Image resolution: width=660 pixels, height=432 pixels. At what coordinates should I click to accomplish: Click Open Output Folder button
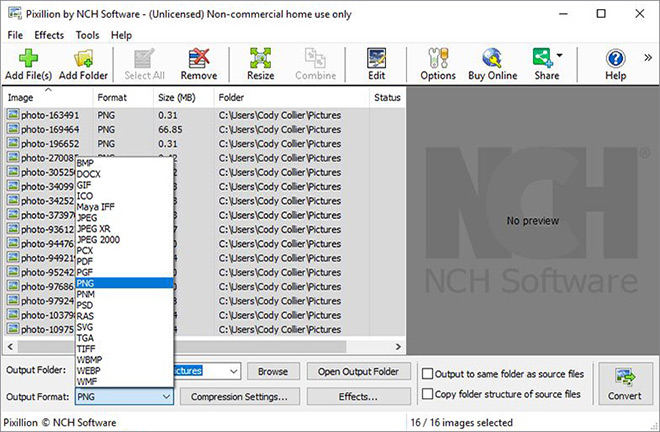[x=358, y=371]
